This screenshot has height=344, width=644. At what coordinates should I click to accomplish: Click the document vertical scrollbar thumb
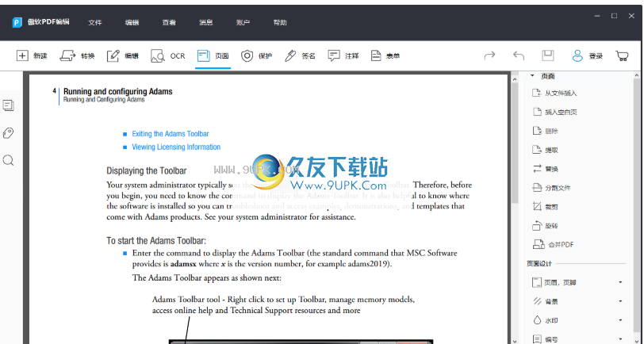515,143
